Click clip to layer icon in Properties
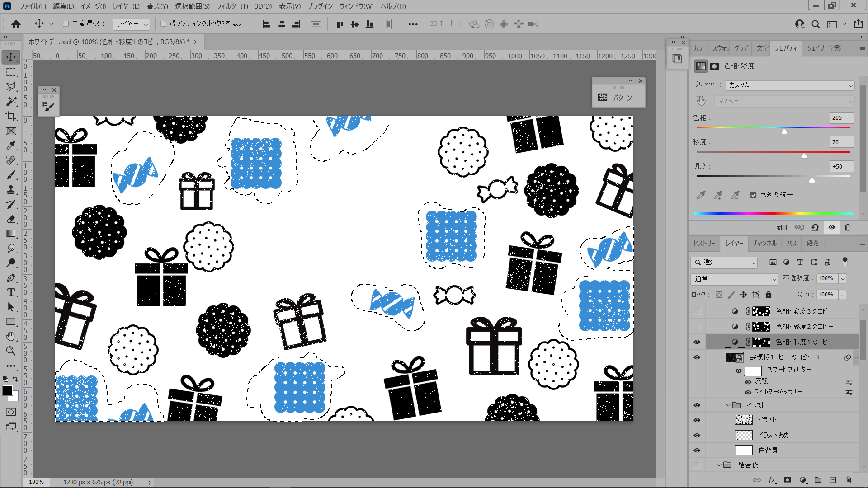This screenshot has height=488, width=868. 782,227
